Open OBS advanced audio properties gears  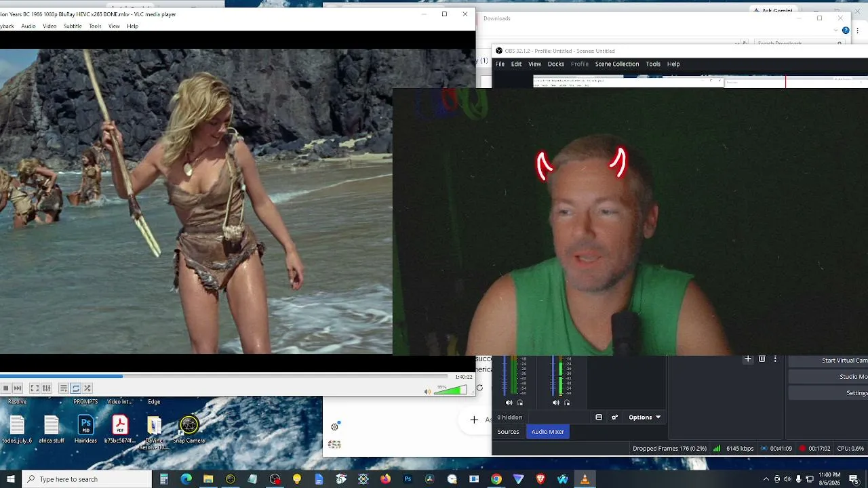615,418
